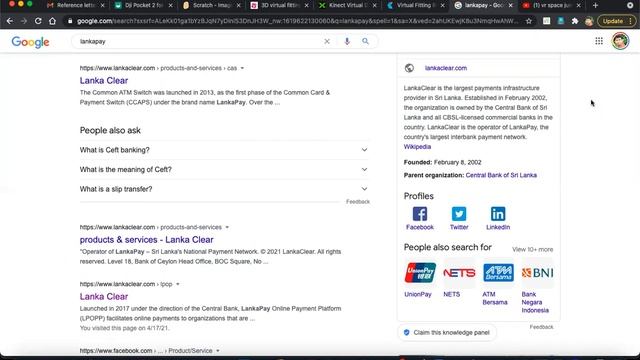Expand What is Ceft banking question

(x=224, y=150)
